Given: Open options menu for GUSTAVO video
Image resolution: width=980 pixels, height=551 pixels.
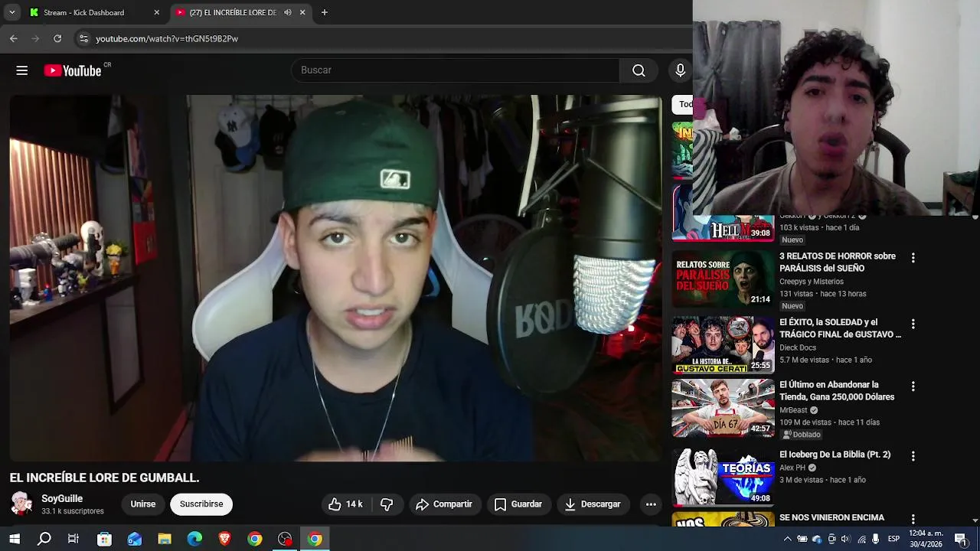Looking at the screenshot, I should [913, 324].
